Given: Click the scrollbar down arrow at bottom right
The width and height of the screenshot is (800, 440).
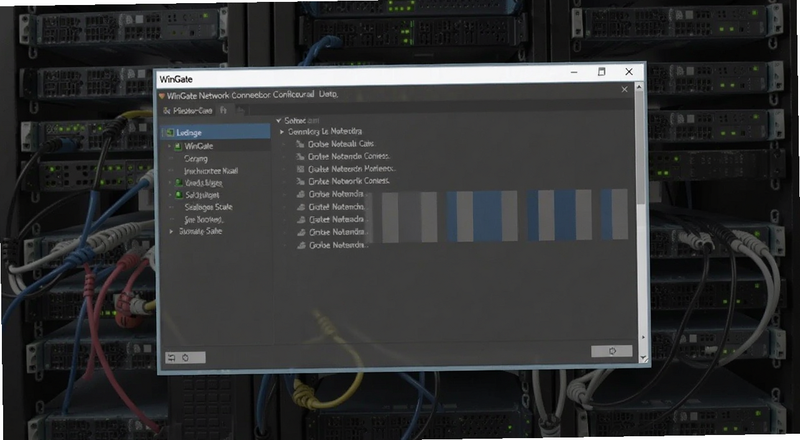Looking at the screenshot, I should [643, 358].
